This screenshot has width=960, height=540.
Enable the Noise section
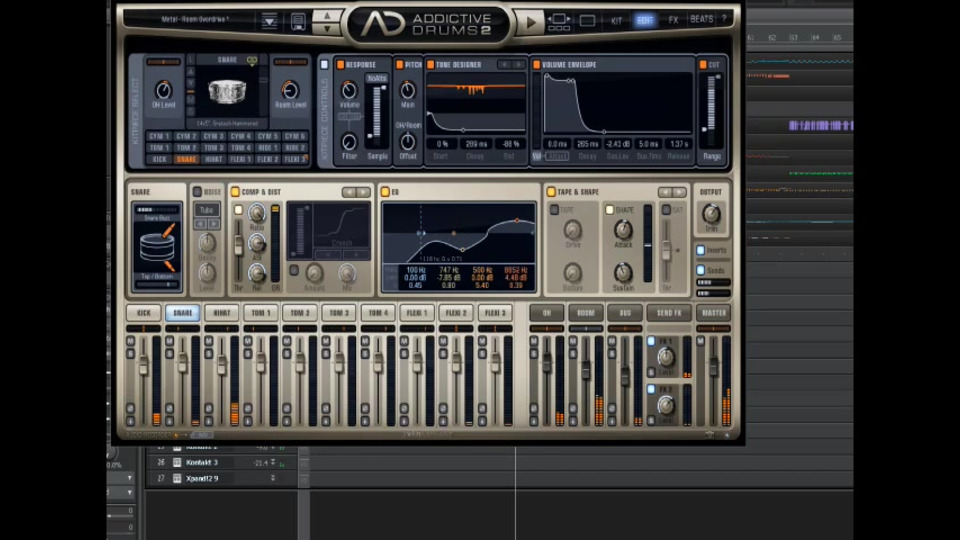pos(197,192)
